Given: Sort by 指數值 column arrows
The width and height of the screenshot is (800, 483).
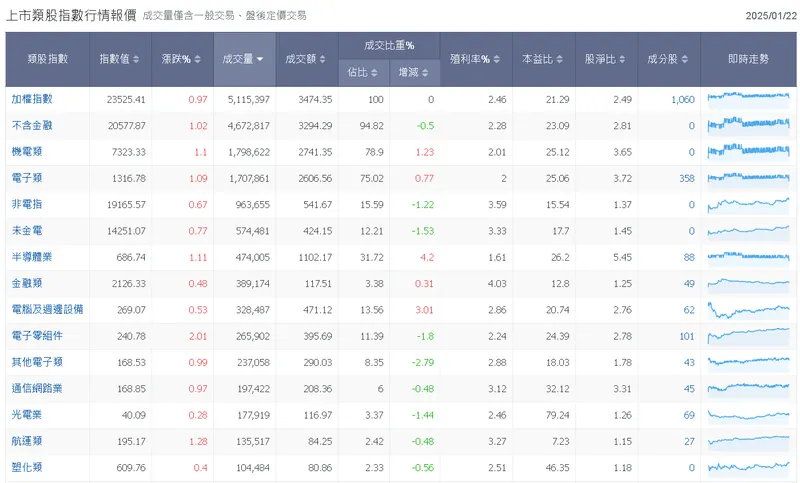Looking at the screenshot, I should tap(136, 59).
